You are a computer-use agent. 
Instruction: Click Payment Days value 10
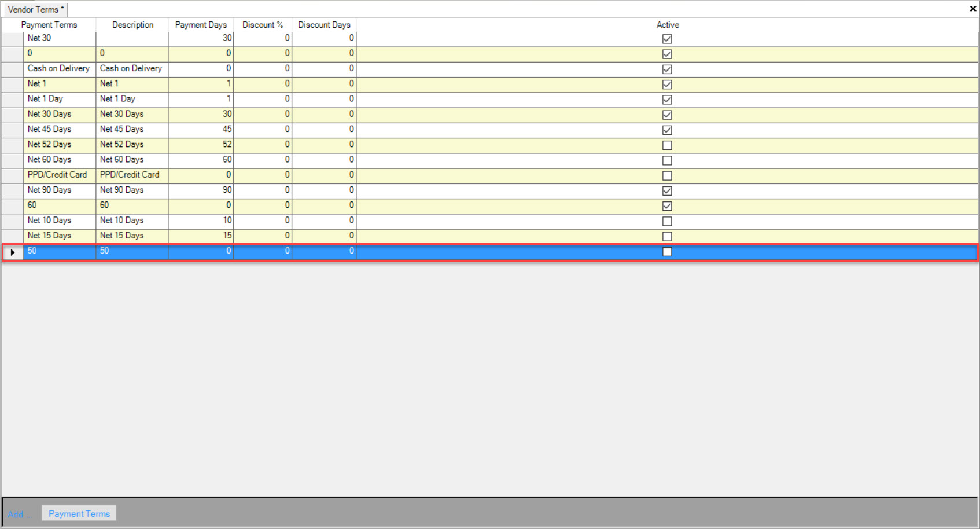tap(201, 221)
